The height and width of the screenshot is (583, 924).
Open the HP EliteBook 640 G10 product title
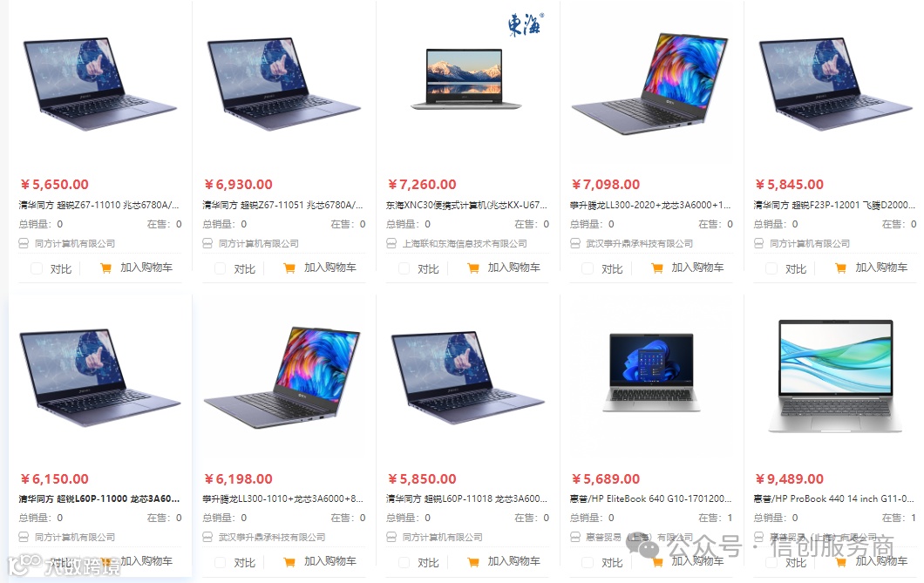pos(650,498)
